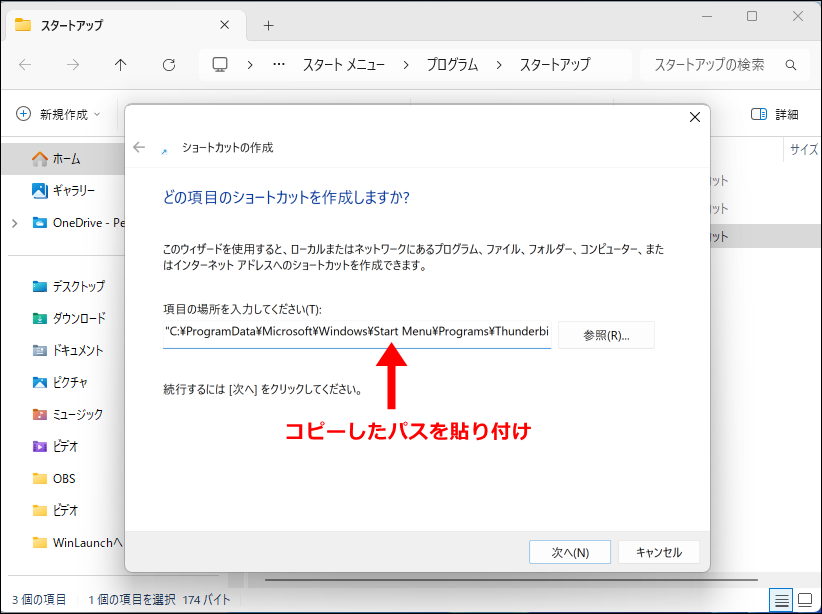Click the item location path text field

[x=356, y=333]
